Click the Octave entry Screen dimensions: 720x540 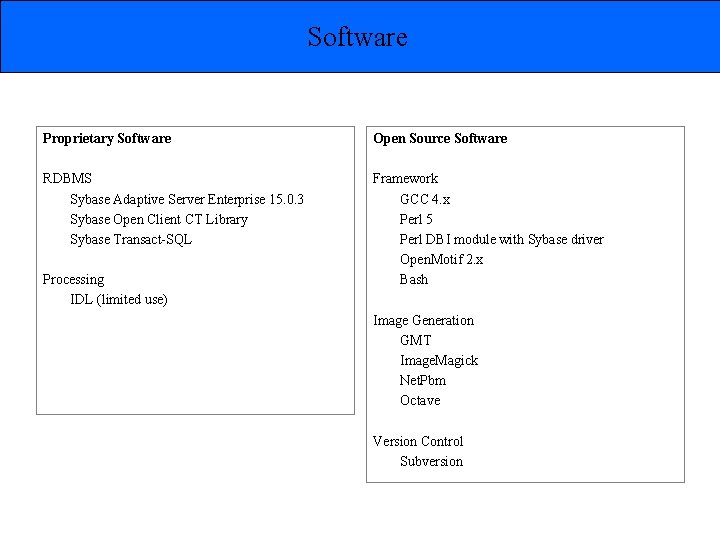click(420, 400)
